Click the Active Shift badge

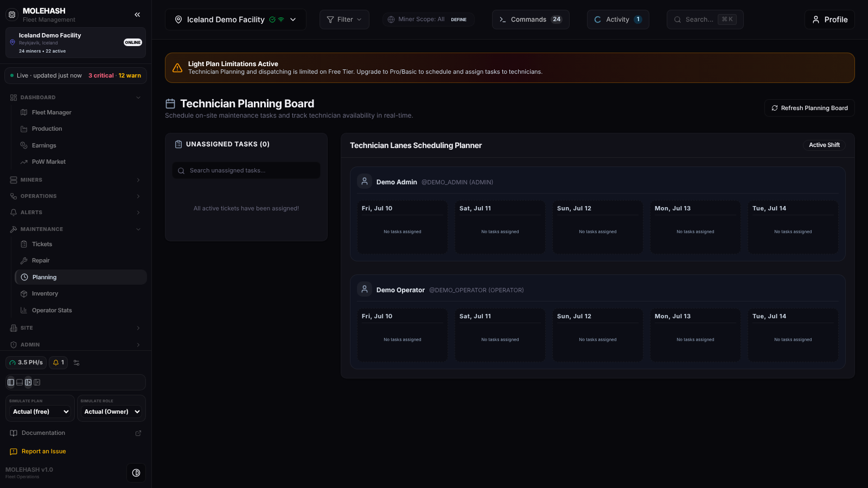824,145
